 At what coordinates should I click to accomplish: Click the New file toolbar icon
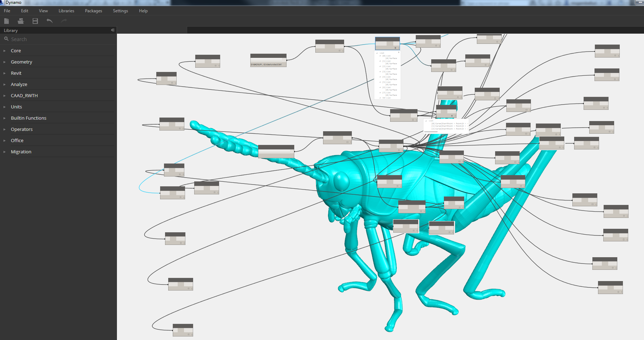tap(6, 21)
